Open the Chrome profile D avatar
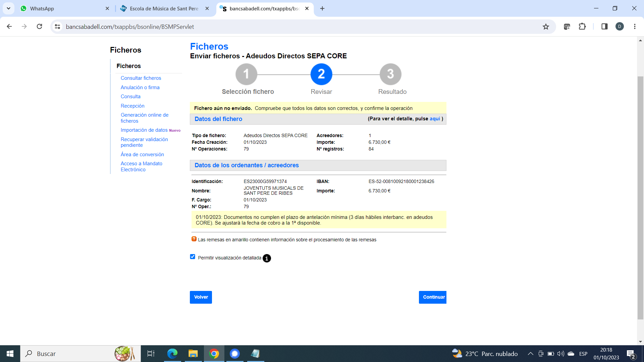The width and height of the screenshot is (644, 362). point(620,26)
